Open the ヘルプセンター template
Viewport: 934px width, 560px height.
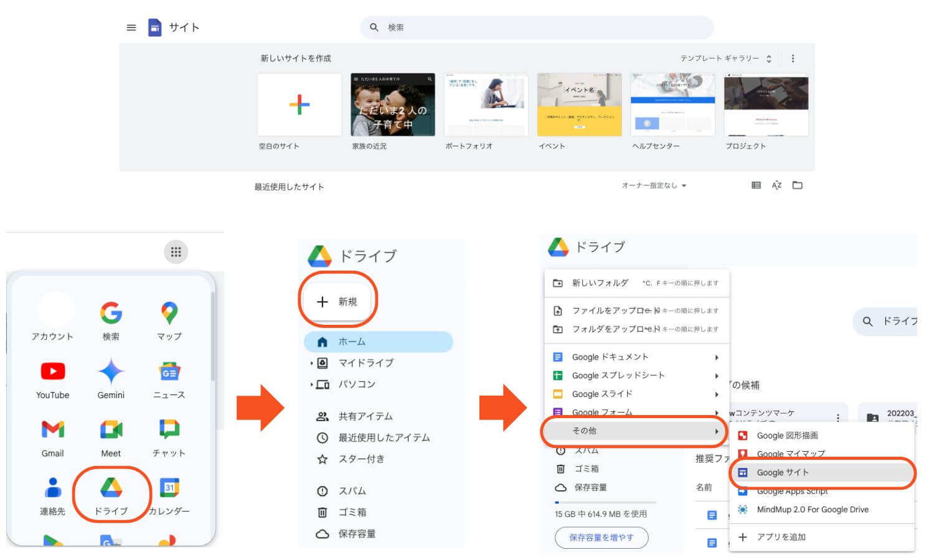click(x=673, y=105)
